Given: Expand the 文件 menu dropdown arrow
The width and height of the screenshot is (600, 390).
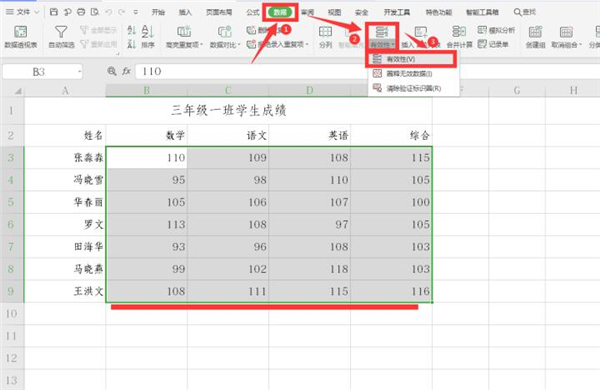Looking at the screenshot, I should point(37,13).
